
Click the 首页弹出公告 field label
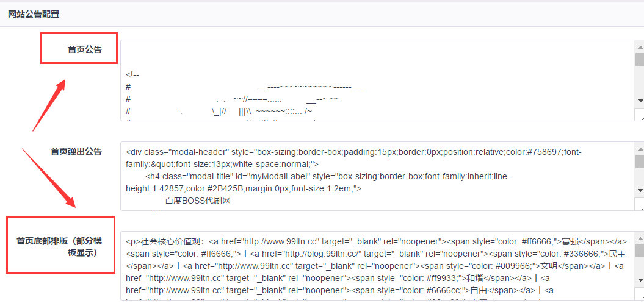[x=76, y=151]
